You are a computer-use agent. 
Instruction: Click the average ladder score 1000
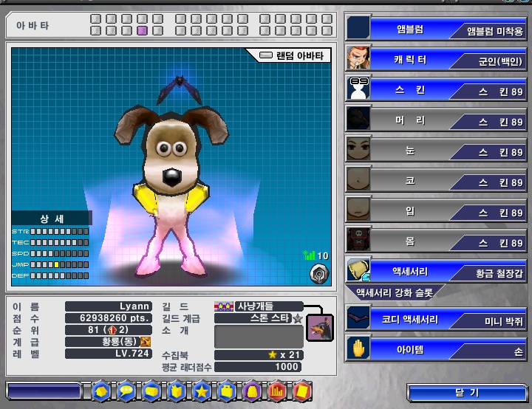tap(287, 367)
